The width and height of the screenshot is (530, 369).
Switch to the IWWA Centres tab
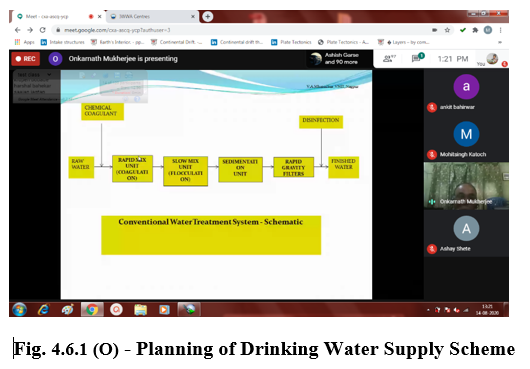click(152, 16)
